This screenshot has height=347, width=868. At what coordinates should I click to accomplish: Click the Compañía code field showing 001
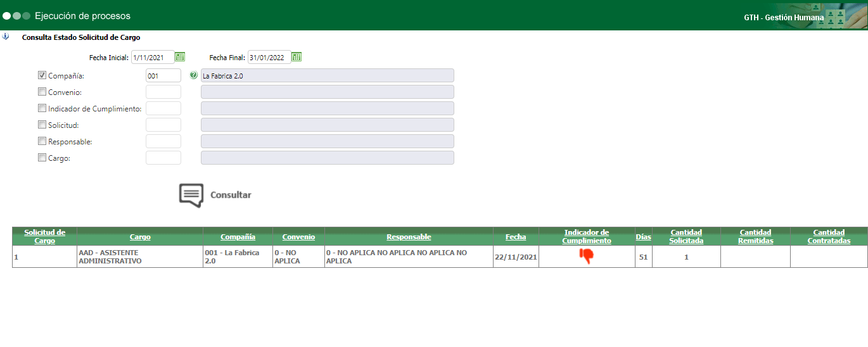tap(163, 75)
